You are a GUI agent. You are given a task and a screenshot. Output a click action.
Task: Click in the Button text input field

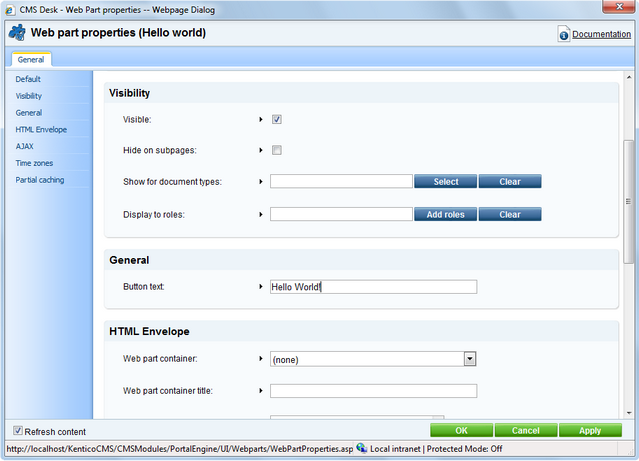373,287
